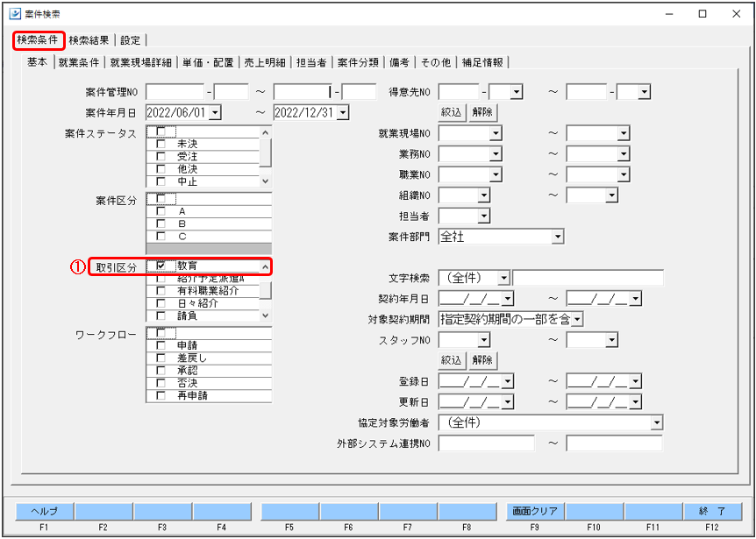756x539 pixels.
Task: Click the 案件検索 window title icon
Action: [x=16, y=13]
